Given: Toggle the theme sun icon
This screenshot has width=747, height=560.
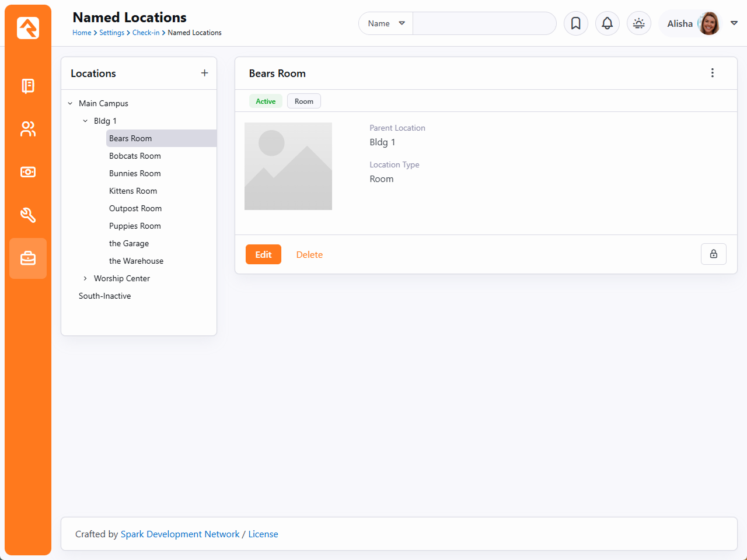Looking at the screenshot, I should pos(638,23).
